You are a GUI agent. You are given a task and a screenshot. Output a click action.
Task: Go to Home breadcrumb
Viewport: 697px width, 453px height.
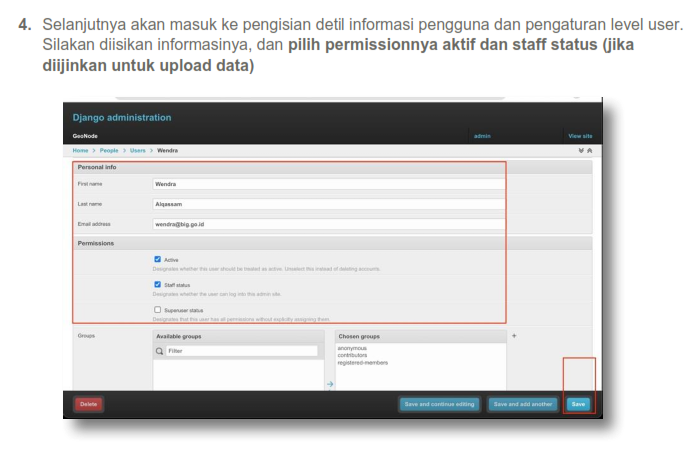81,150
